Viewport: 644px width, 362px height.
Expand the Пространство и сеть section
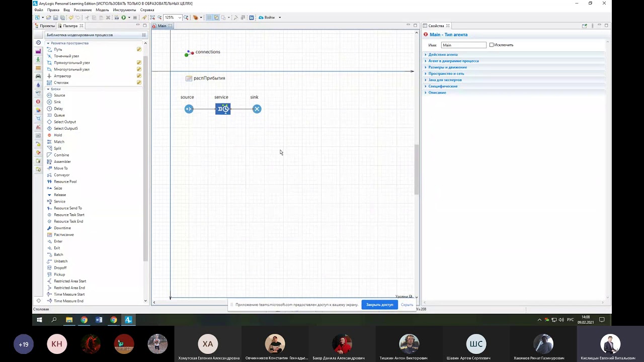(x=446, y=74)
